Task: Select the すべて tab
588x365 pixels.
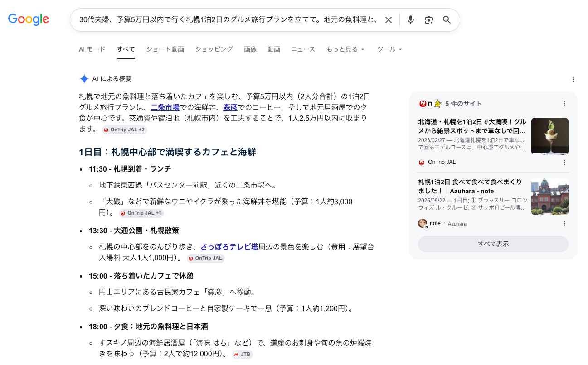Action: click(126, 49)
